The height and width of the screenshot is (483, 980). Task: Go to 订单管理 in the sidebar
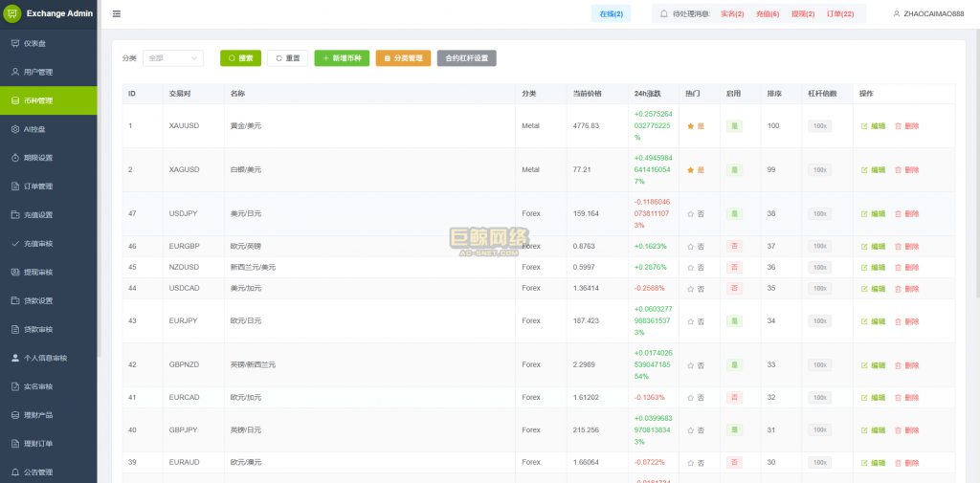pos(48,187)
